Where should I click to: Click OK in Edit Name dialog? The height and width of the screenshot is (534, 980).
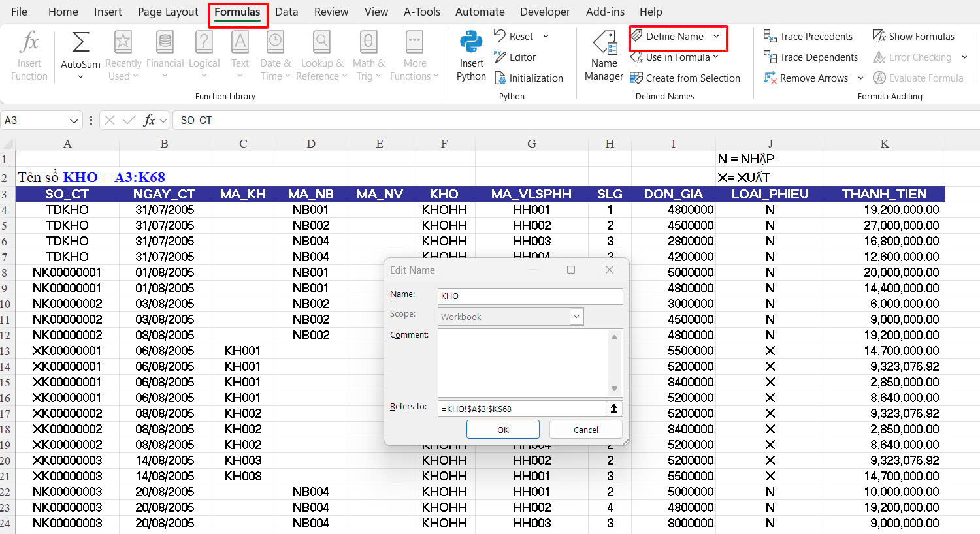tap(502, 429)
